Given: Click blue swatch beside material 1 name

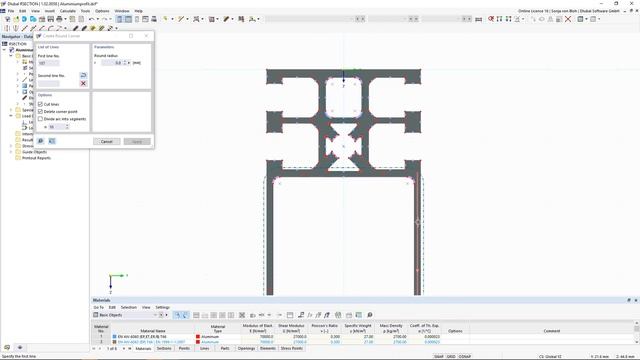Looking at the screenshot, I should point(114,337).
